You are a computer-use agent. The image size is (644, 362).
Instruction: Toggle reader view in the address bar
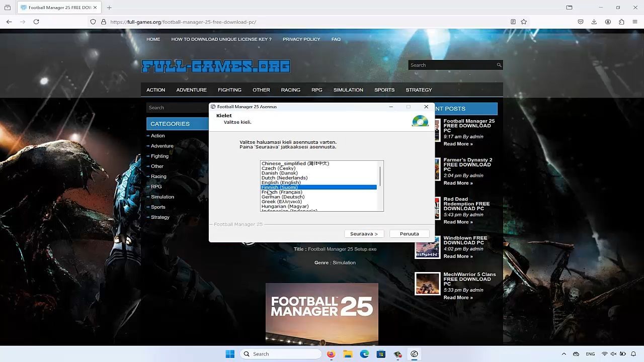tap(513, 22)
